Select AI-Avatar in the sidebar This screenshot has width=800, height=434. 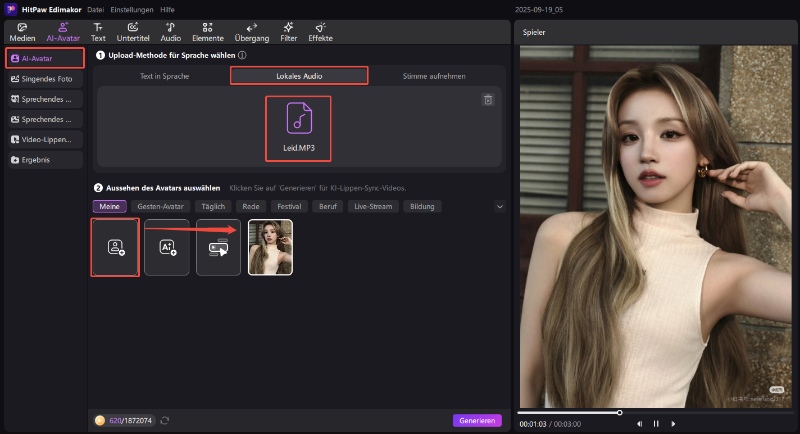[45, 58]
